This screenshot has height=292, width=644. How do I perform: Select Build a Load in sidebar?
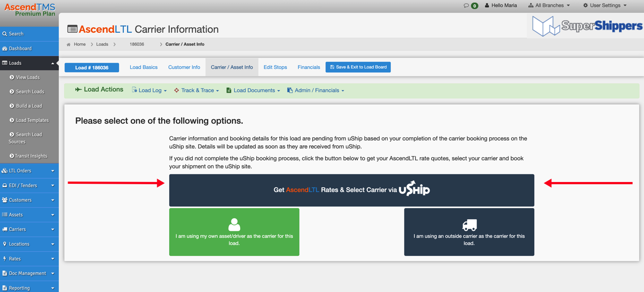29,106
